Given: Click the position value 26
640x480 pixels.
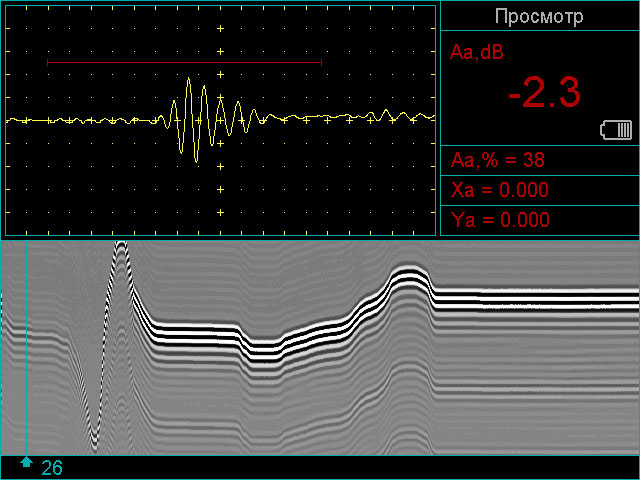Looking at the screenshot, I should [x=52, y=468].
